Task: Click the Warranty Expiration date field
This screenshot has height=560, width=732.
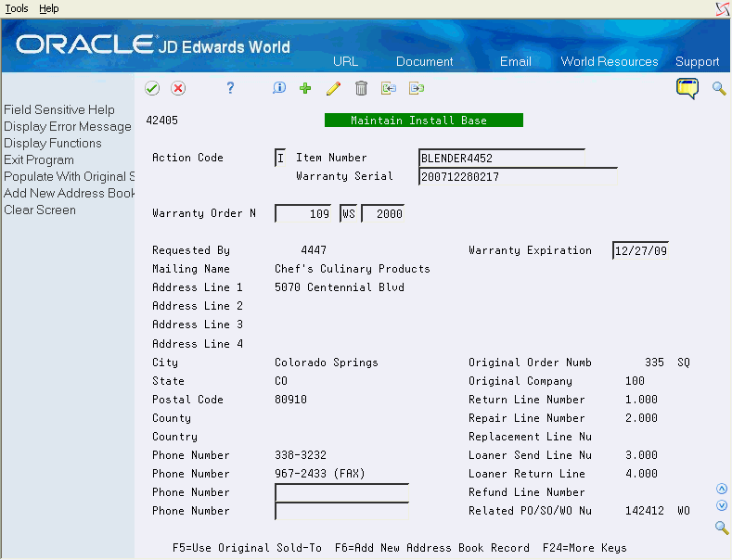Action: tap(640, 250)
